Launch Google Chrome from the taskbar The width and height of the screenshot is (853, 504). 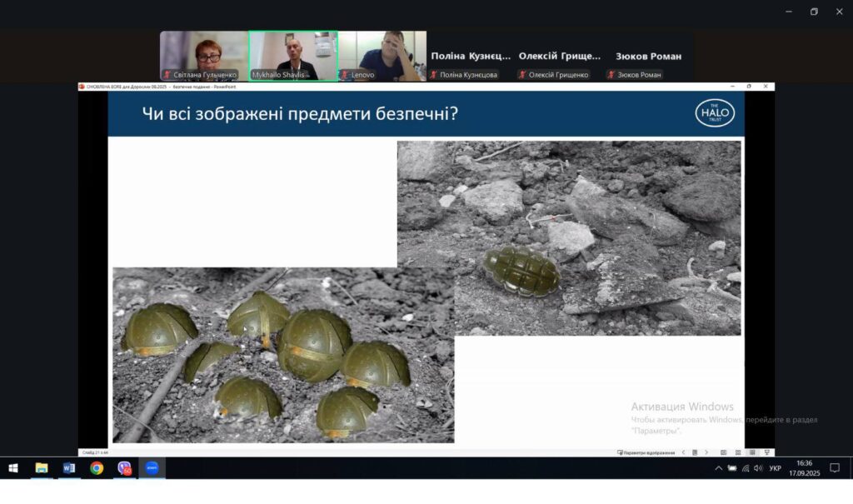(97, 468)
